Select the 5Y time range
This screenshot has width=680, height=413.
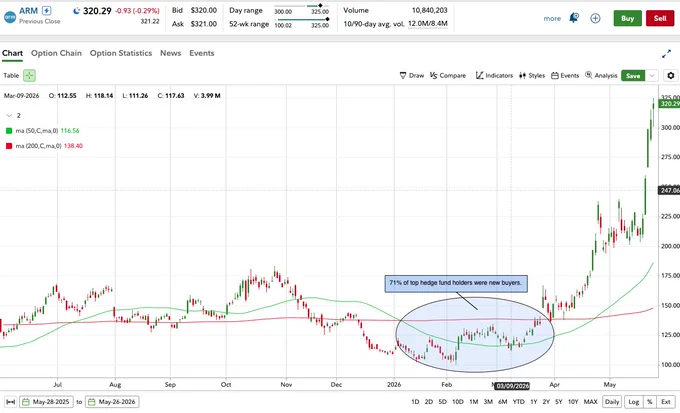559,402
